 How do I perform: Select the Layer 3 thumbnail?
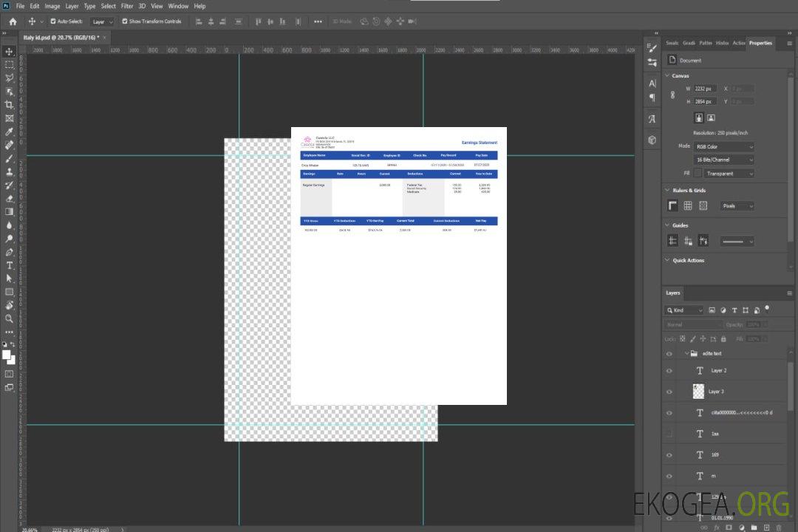click(698, 392)
